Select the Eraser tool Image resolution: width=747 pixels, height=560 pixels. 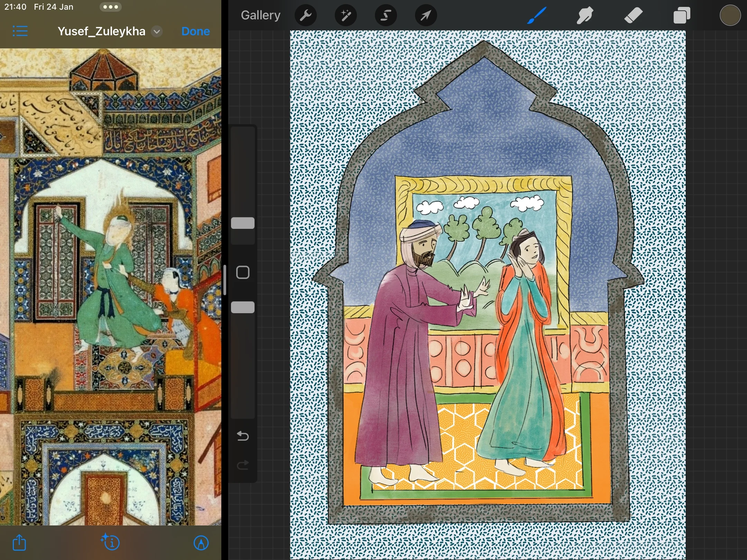click(633, 16)
